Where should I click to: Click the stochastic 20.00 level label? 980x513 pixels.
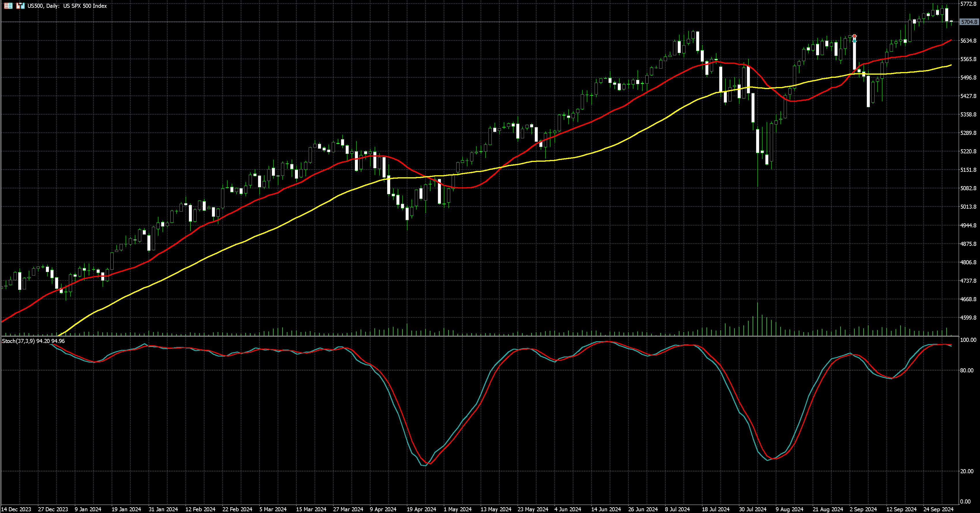click(967, 471)
